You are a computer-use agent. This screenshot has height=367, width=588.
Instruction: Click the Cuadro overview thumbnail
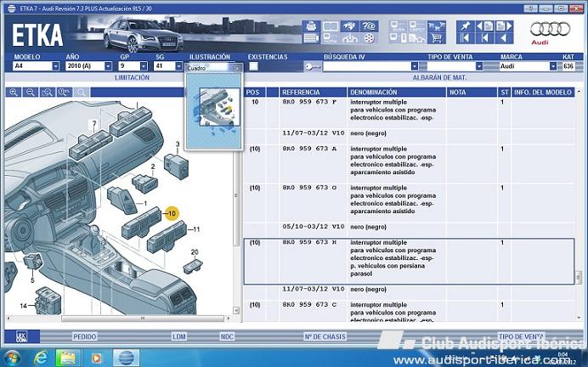click(x=214, y=111)
